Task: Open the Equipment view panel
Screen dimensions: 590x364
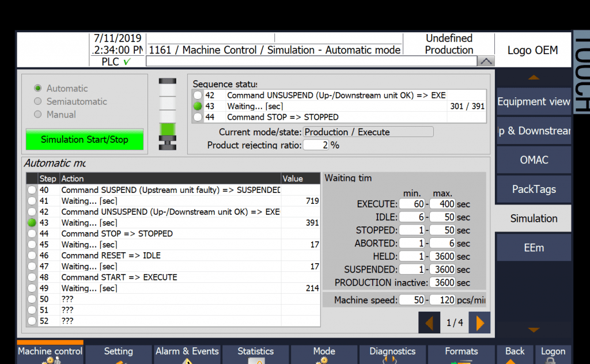Action: click(x=533, y=101)
